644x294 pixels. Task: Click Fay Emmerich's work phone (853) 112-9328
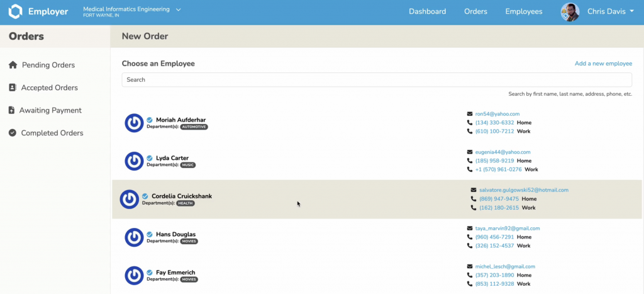coord(494,284)
